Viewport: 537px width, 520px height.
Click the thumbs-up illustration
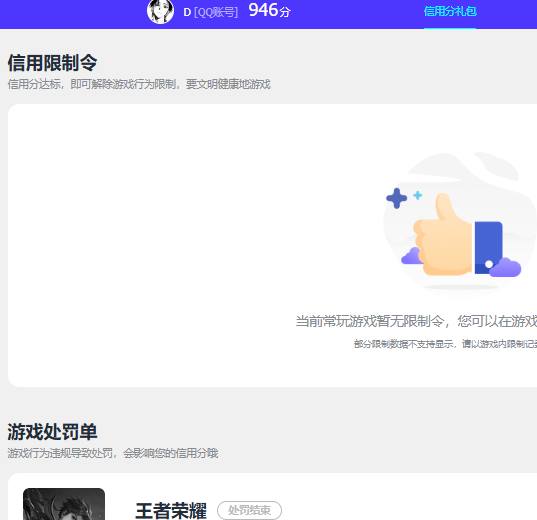pos(459,223)
